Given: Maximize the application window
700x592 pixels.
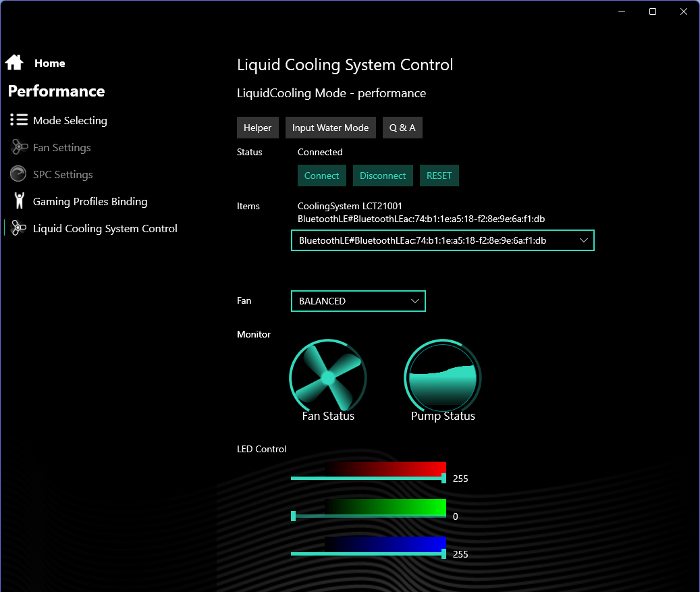Looking at the screenshot, I should coord(653,11).
